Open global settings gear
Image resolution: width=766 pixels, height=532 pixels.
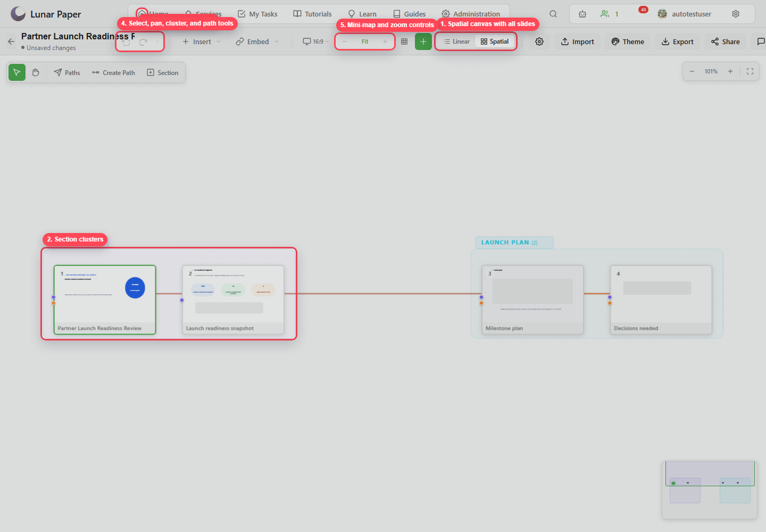pyautogui.click(x=736, y=14)
